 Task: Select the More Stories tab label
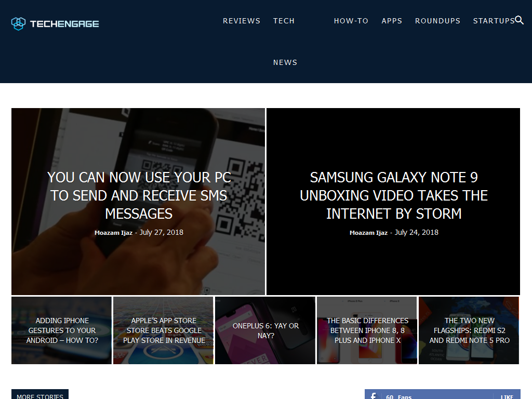coord(40,395)
